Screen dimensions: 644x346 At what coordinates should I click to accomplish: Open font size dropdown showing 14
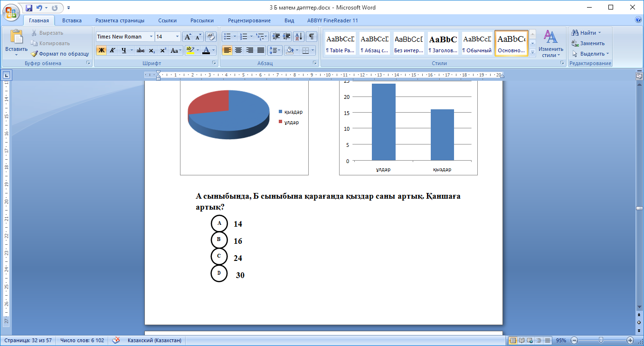pos(178,37)
